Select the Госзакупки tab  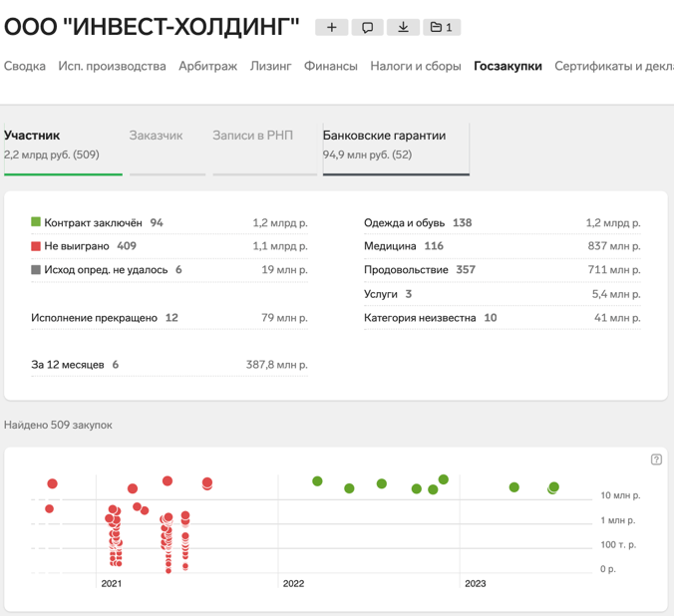tap(507, 66)
